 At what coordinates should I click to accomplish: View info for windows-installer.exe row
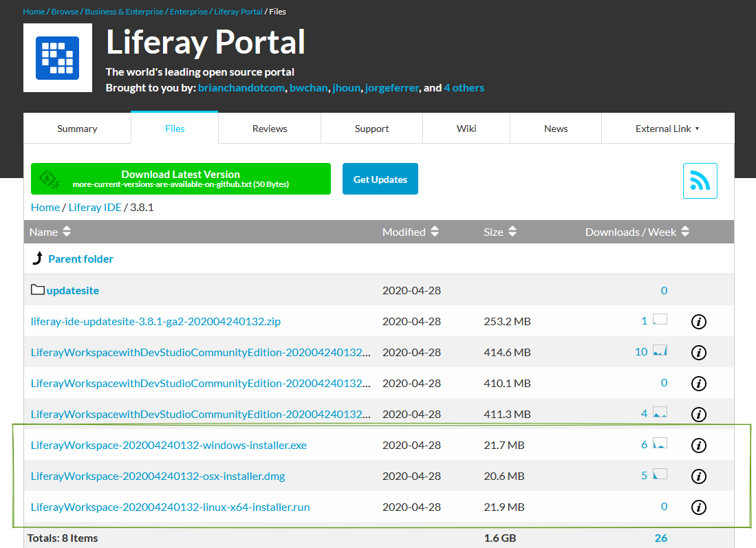click(699, 446)
